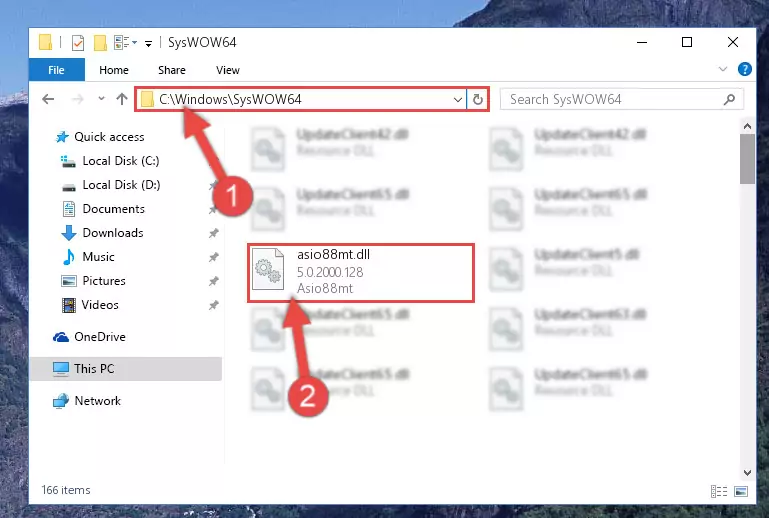Click the Search SysWOW64 field
Screen dimensions: 769x518
(x=621, y=100)
